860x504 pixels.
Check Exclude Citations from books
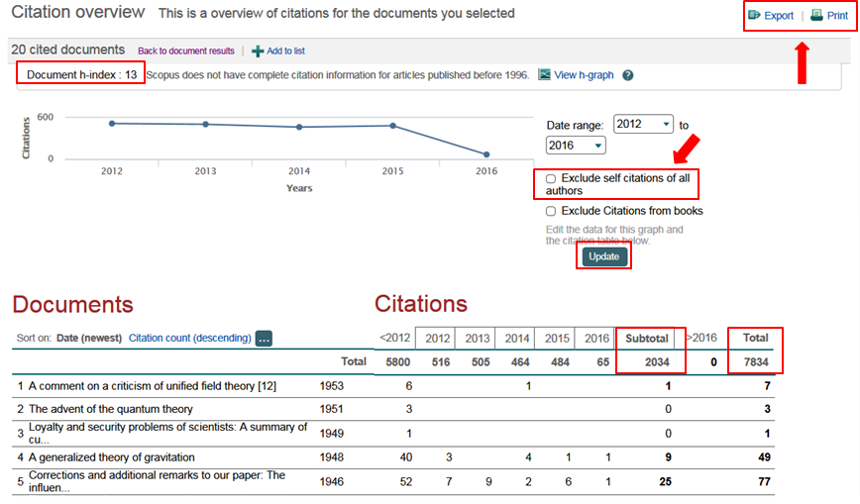[x=551, y=211]
